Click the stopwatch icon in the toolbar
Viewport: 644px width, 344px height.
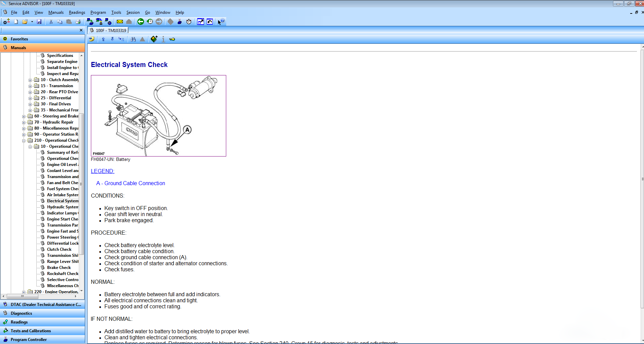189,22
